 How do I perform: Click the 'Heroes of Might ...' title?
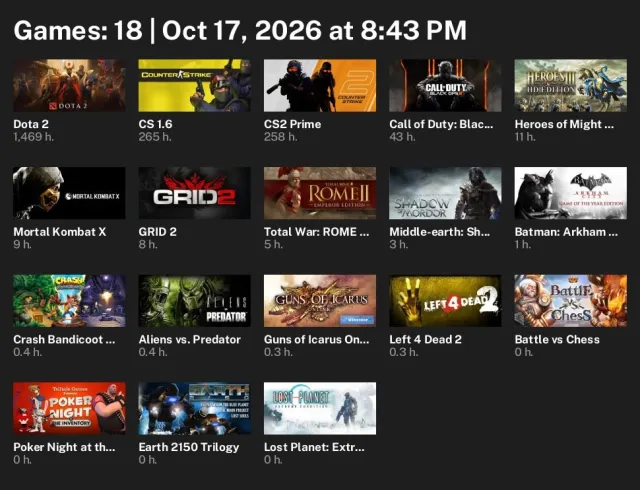(x=564, y=124)
